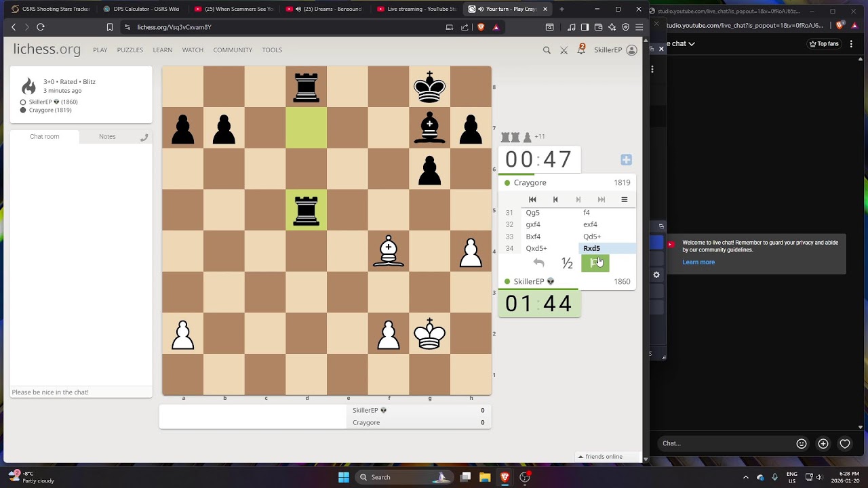Click Top fans button in chat window

coord(824,43)
